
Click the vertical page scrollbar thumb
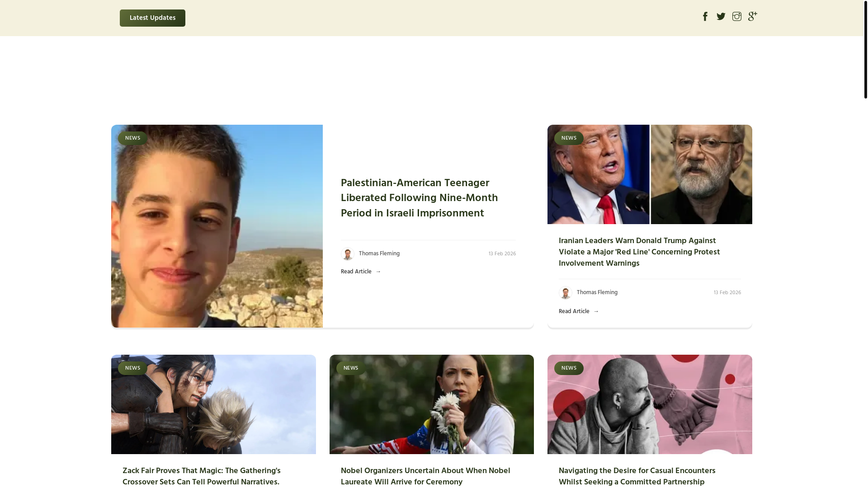(865, 49)
